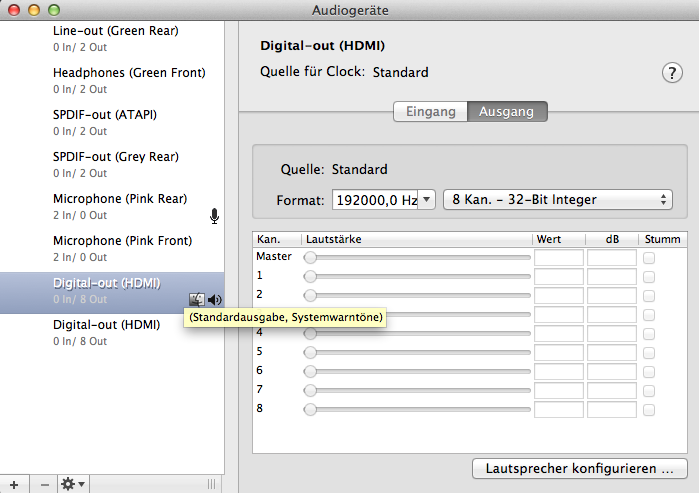Click the sidebar resize grip handle
The height and width of the screenshot is (493, 699).
point(212,484)
